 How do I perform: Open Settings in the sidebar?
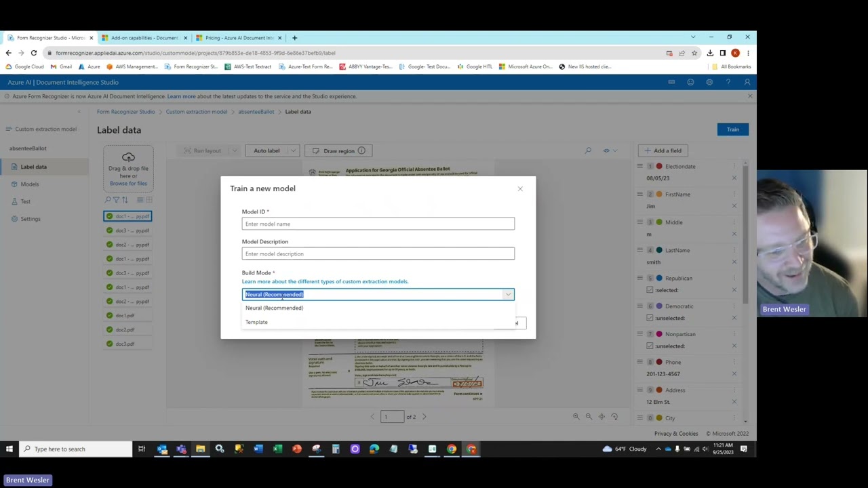coord(44,219)
